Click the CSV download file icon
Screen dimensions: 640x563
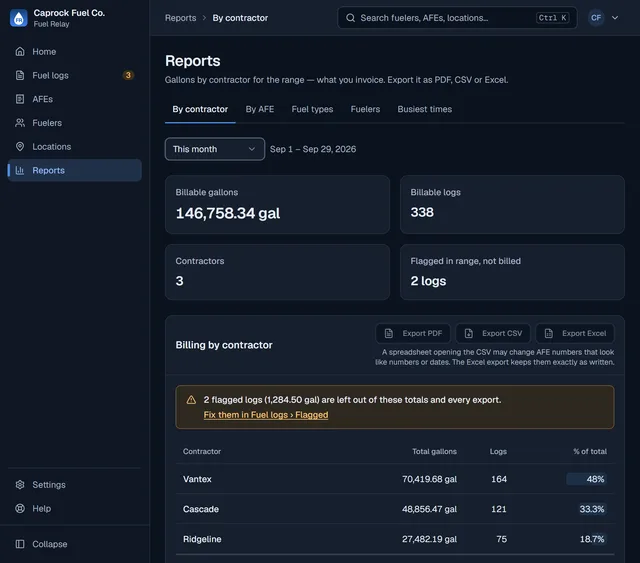[x=469, y=333]
